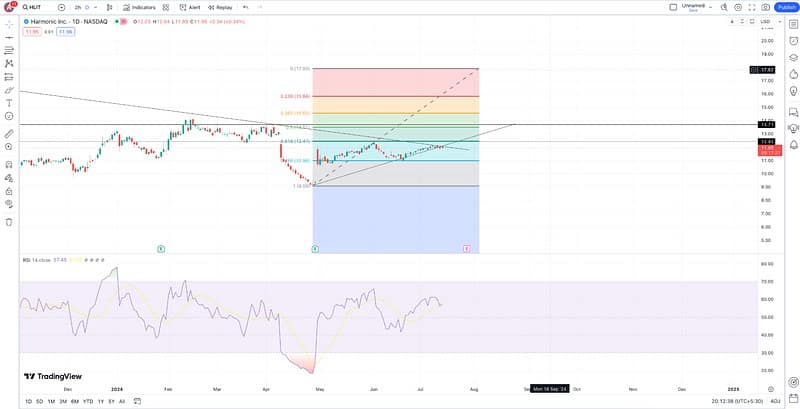The image size is (800, 409).
Task: Open the watchlist panel in right sidebar
Action: coord(793,25)
